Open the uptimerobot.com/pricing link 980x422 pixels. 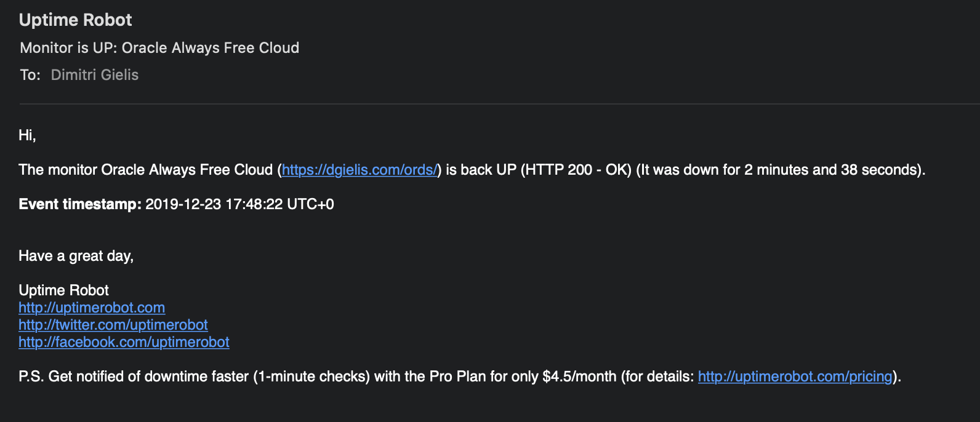(x=795, y=376)
